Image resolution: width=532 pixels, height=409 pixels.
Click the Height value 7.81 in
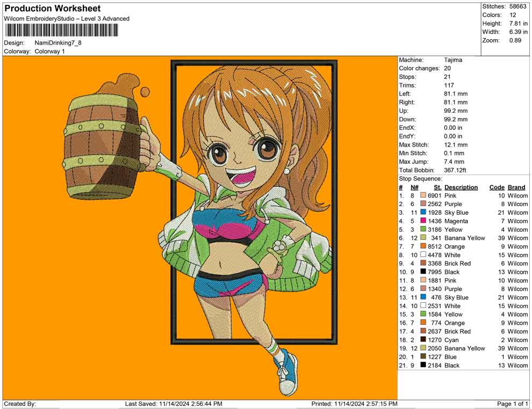click(x=519, y=24)
